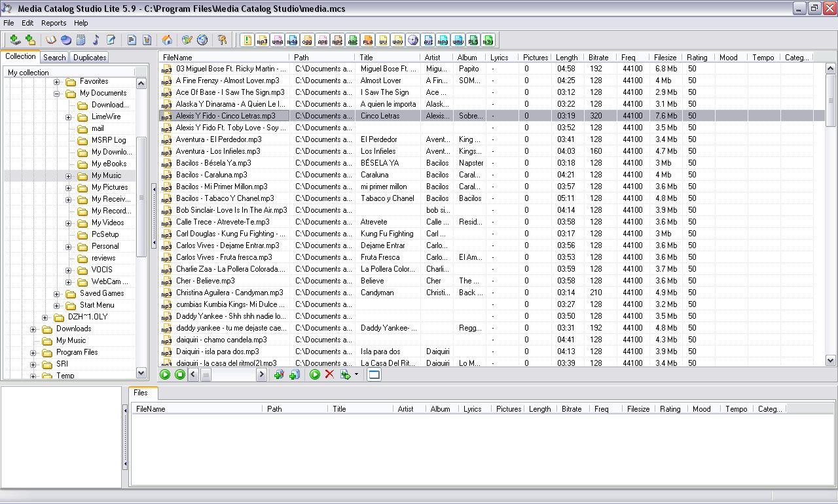Open the dropdown arrow next to the export icon

click(x=356, y=375)
